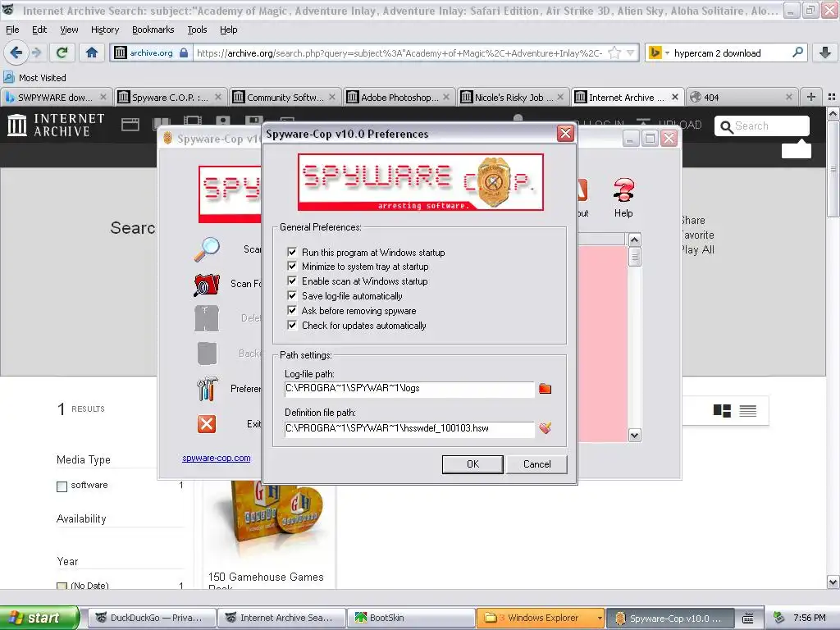Switch to the SWPYWARE dow... tab
Screen dimensions: 840x630
pos(55,98)
